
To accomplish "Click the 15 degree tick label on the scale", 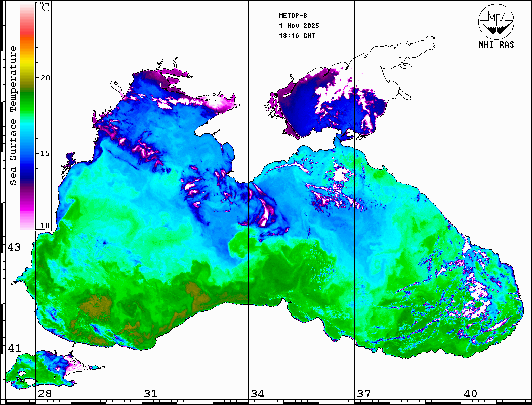I will pyautogui.click(x=46, y=153).
